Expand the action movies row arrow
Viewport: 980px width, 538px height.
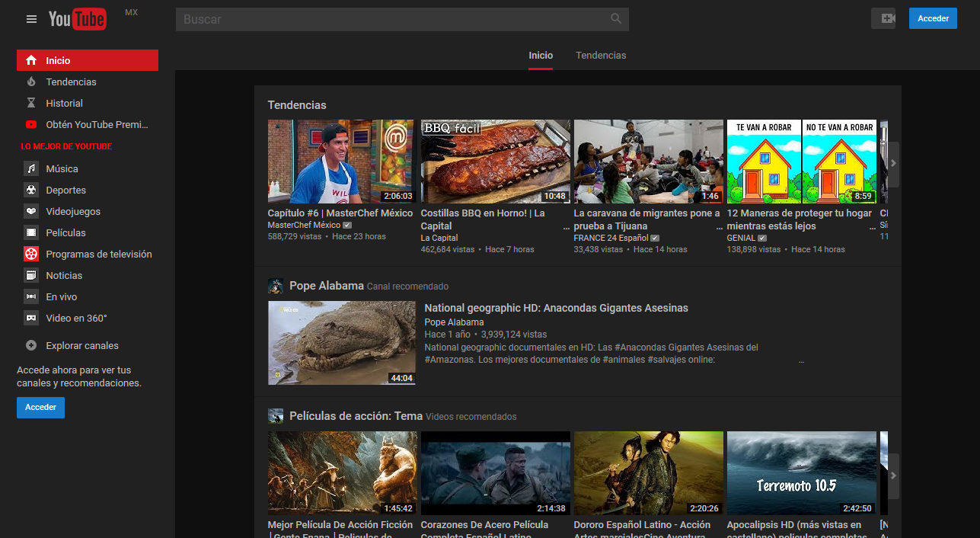(x=892, y=476)
